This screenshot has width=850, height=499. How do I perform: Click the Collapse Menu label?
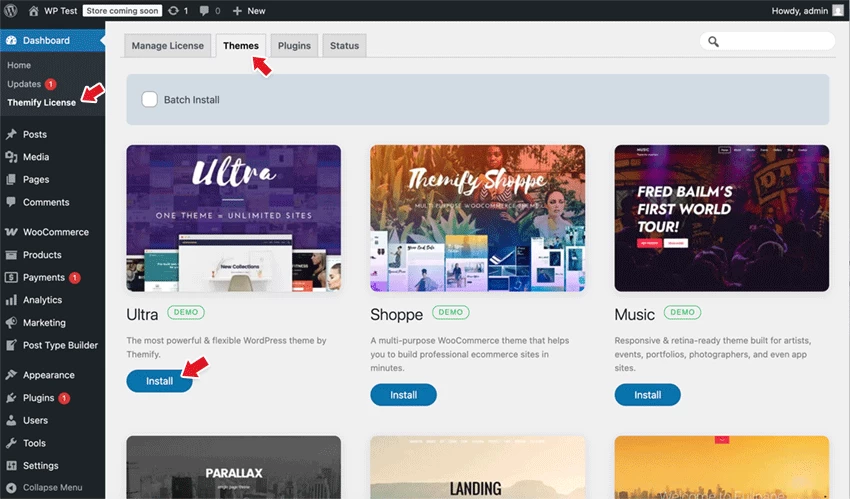(53, 488)
